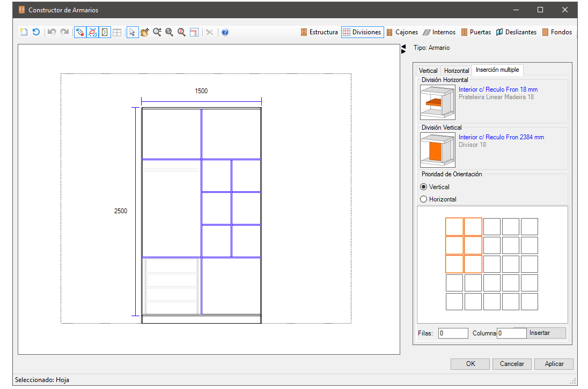Click the Filas input field
588x389 pixels.
pyautogui.click(x=453, y=333)
